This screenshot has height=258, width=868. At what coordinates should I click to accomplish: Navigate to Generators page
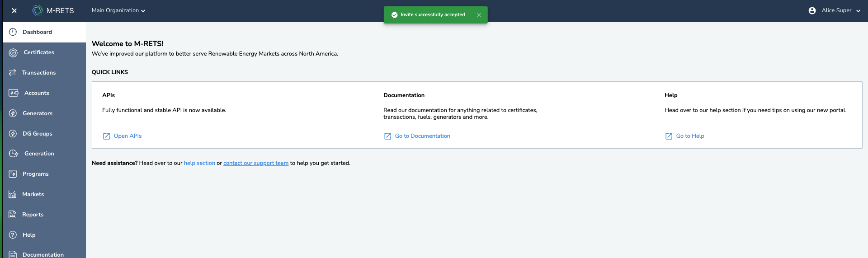(x=44, y=113)
